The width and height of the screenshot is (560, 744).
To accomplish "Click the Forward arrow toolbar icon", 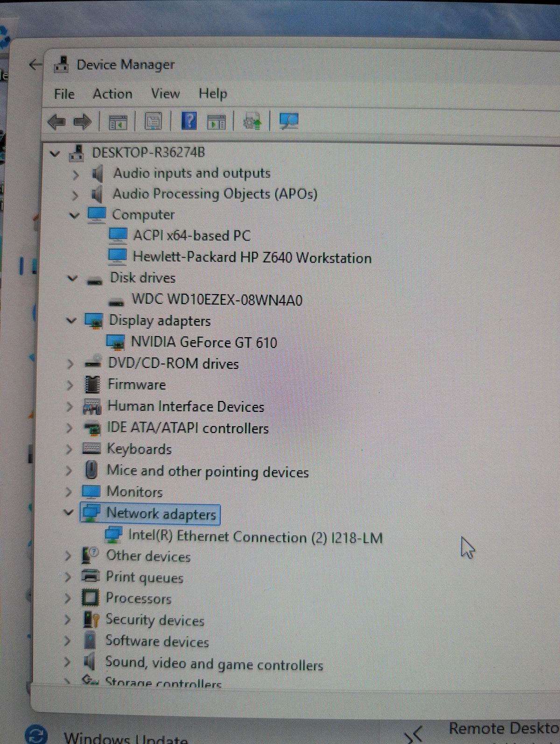I will click(x=83, y=122).
